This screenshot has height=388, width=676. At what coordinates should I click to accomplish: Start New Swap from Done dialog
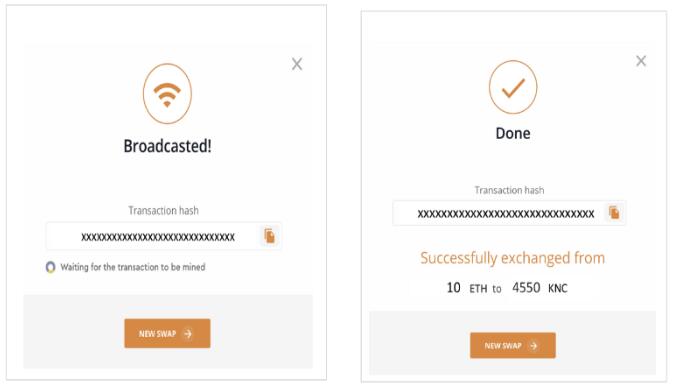tap(513, 345)
